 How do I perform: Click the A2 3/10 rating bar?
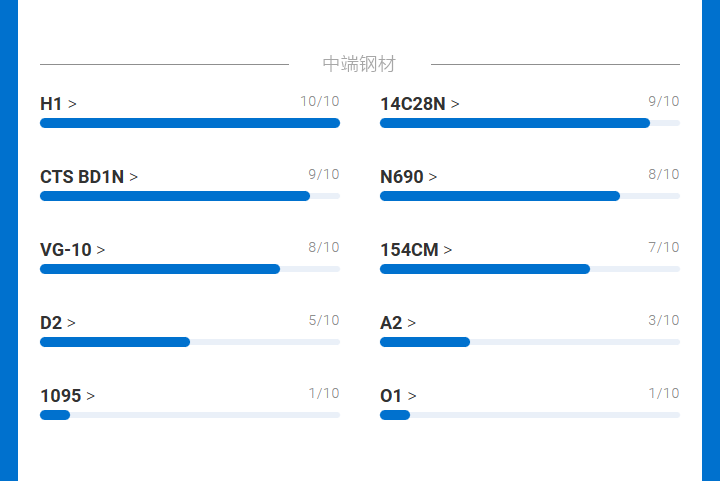click(530, 342)
